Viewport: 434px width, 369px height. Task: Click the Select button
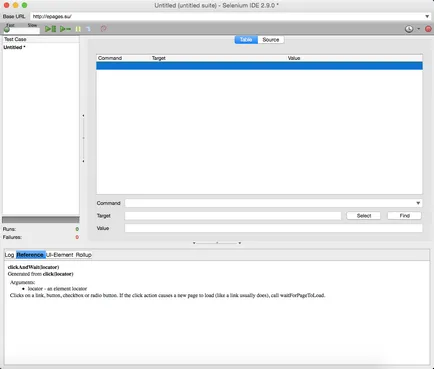364,216
